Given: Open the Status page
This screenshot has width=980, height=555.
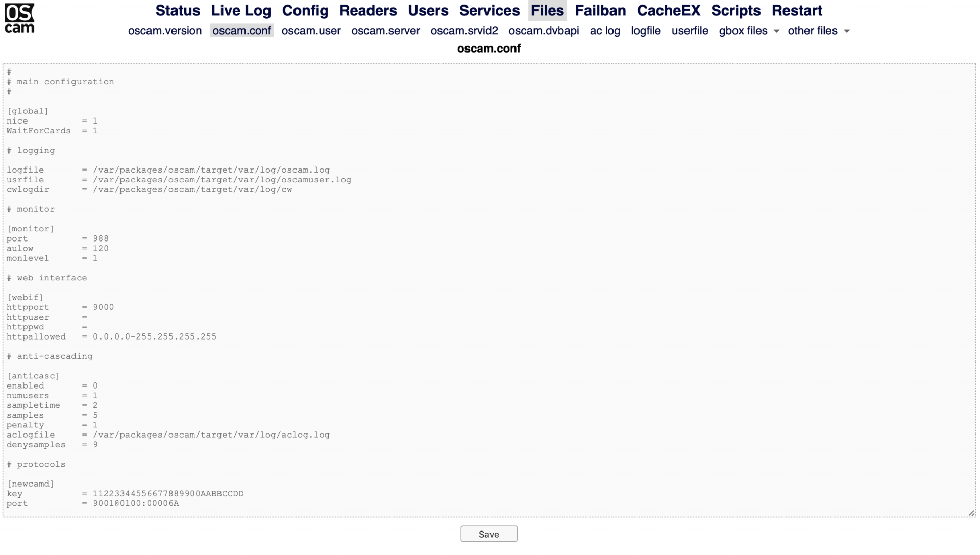Looking at the screenshot, I should click(178, 10).
